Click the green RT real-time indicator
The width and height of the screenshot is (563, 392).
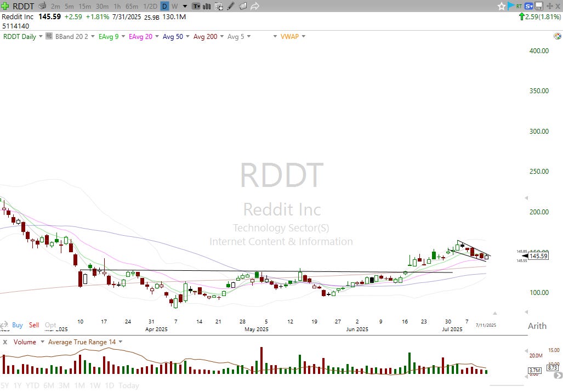(519, 6)
